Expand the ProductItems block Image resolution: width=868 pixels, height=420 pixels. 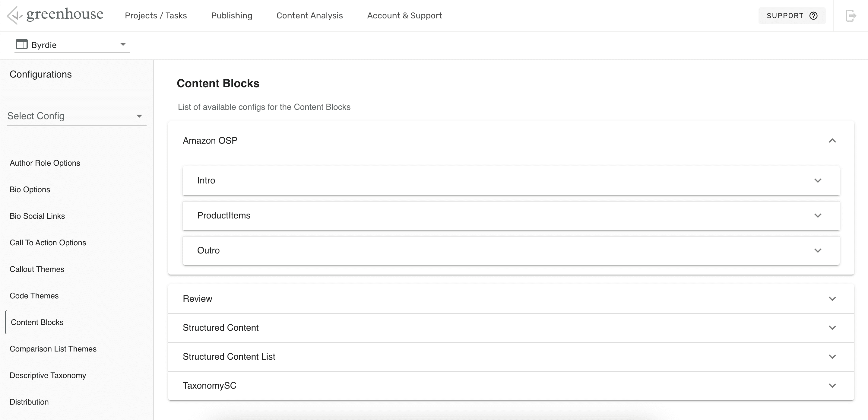point(817,216)
